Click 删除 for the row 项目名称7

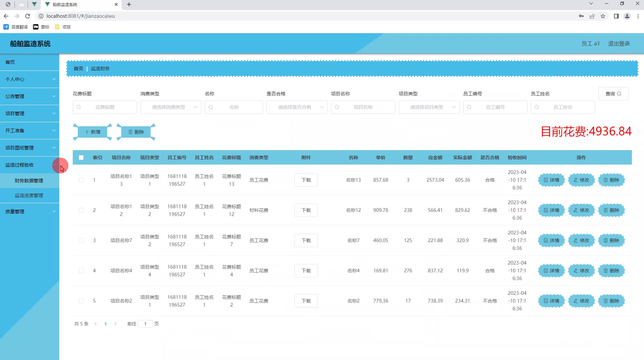[x=611, y=240]
